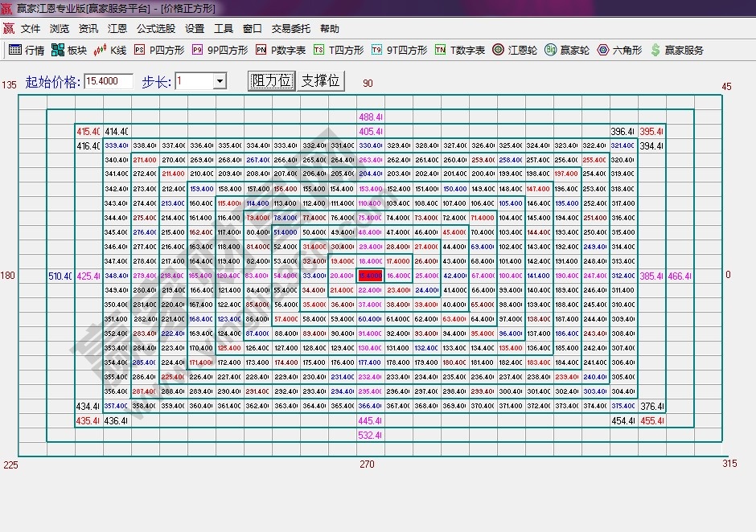Click the 起始价格 input field
Image resolution: width=756 pixels, height=532 pixels.
(108, 81)
